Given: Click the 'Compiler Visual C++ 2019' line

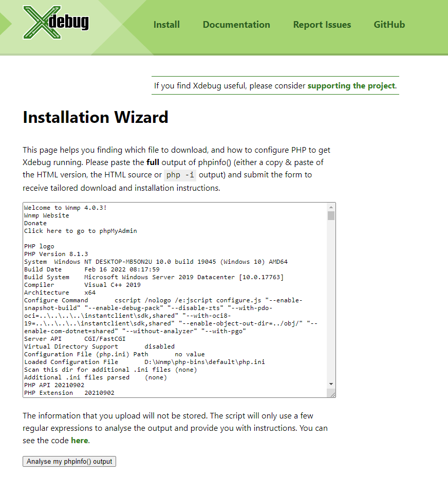Looking at the screenshot, I should click(x=82, y=285).
